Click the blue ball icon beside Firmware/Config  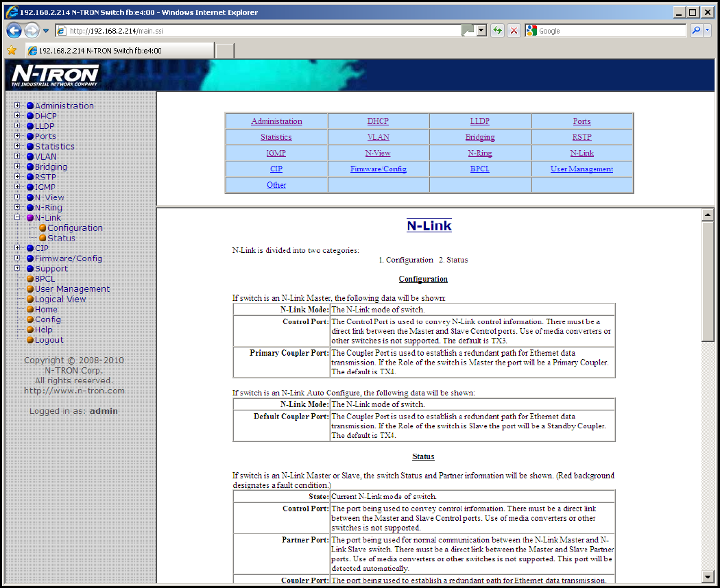point(30,258)
